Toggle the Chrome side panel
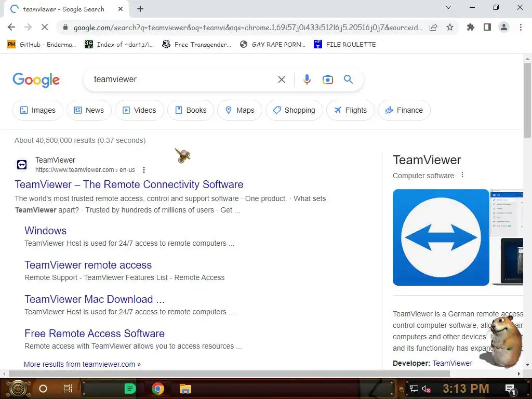 (487, 27)
